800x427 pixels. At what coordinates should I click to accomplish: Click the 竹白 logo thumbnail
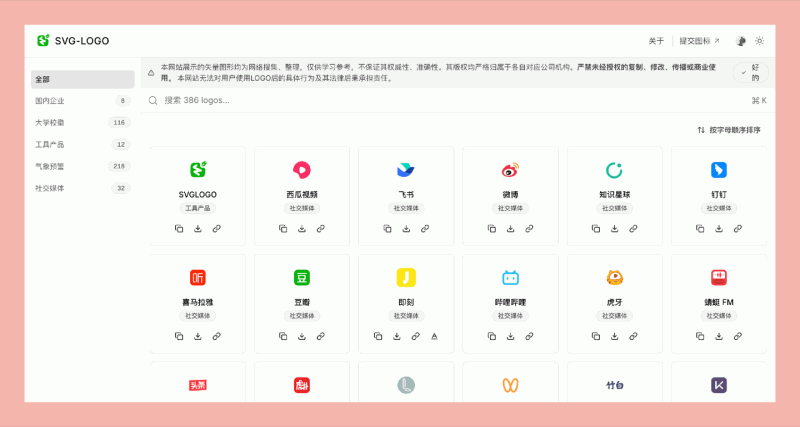[x=614, y=385]
